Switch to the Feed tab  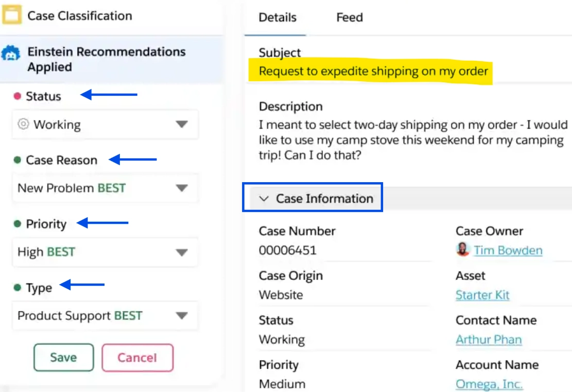350,17
